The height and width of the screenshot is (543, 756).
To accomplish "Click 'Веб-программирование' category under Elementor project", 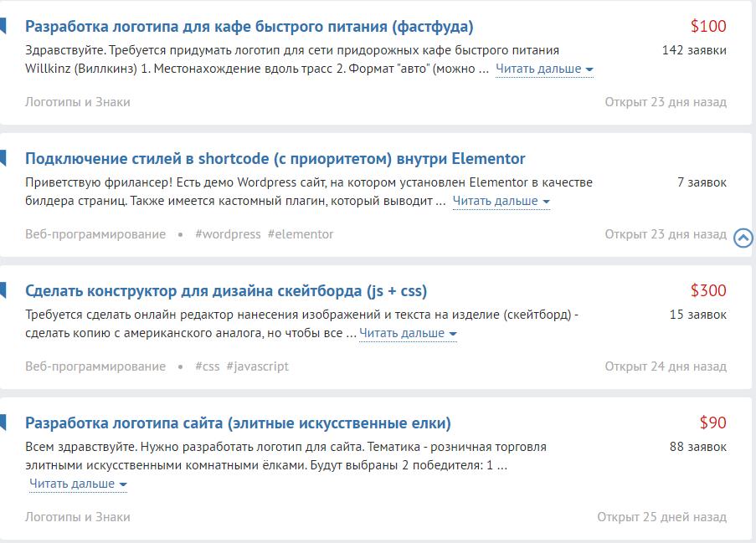I will 95,234.
